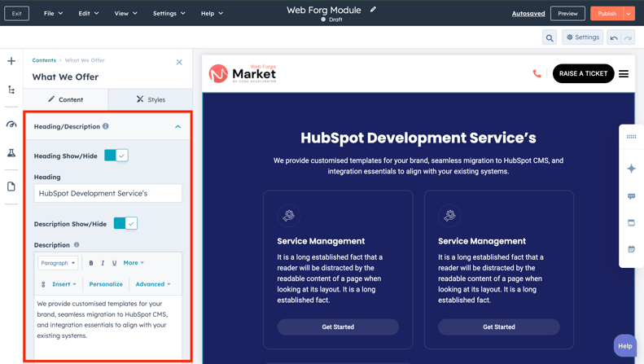Image resolution: width=644 pixels, height=364 pixels.
Task: Click the undo arrow icon
Action: pos(614,37)
